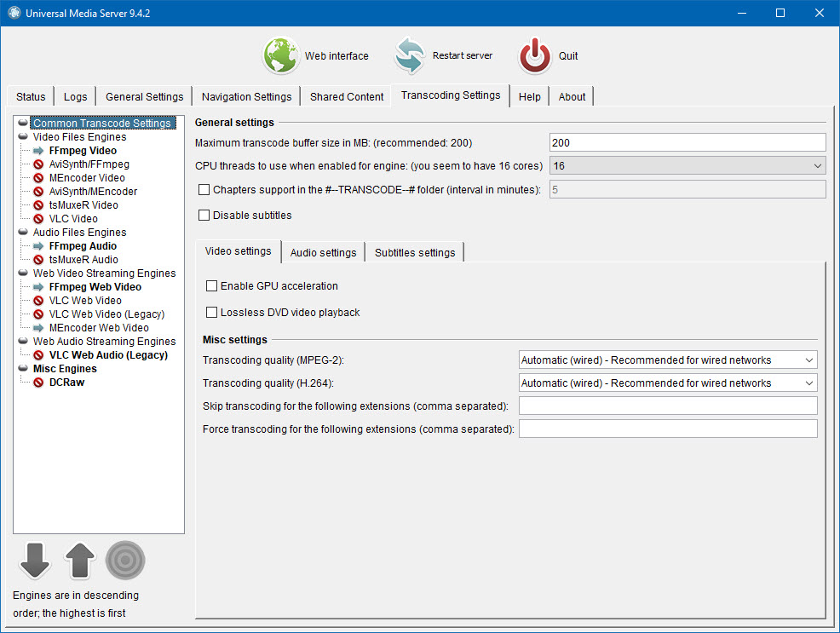Select FFmpeg Video in the engine tree
840x633 pixels.
pyautogui.click(x=83, y=151)
